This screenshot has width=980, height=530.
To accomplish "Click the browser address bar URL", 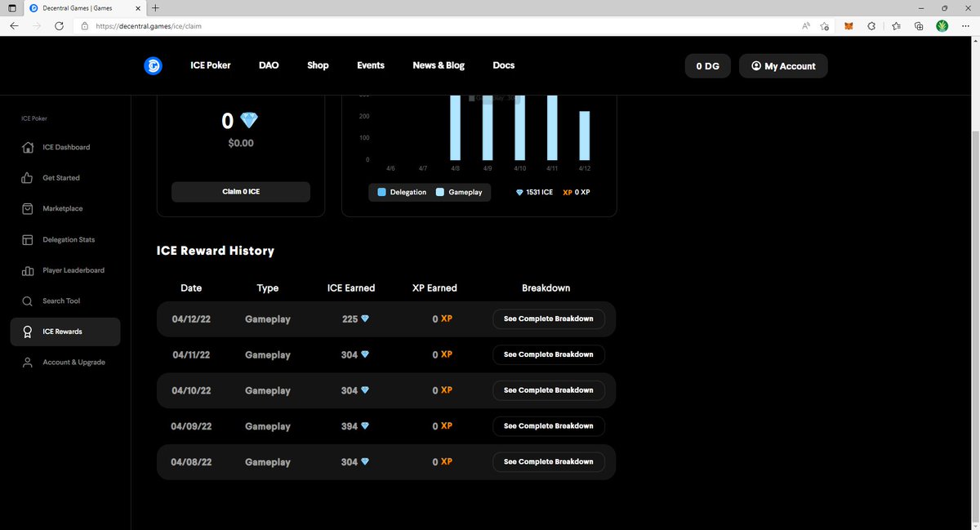I will pyautogui.click(x=149, y=26).
